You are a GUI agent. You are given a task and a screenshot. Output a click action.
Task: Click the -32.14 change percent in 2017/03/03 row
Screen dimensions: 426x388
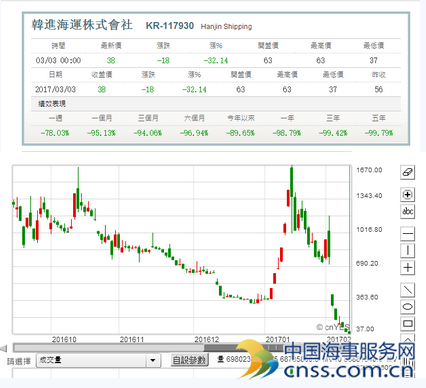pyautogui.click(x=194, y=89)
